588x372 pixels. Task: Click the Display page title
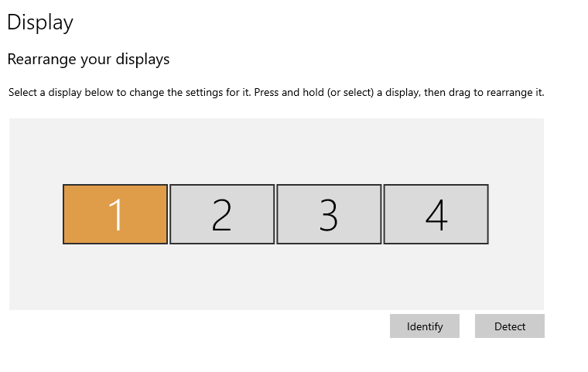[40, 23]
